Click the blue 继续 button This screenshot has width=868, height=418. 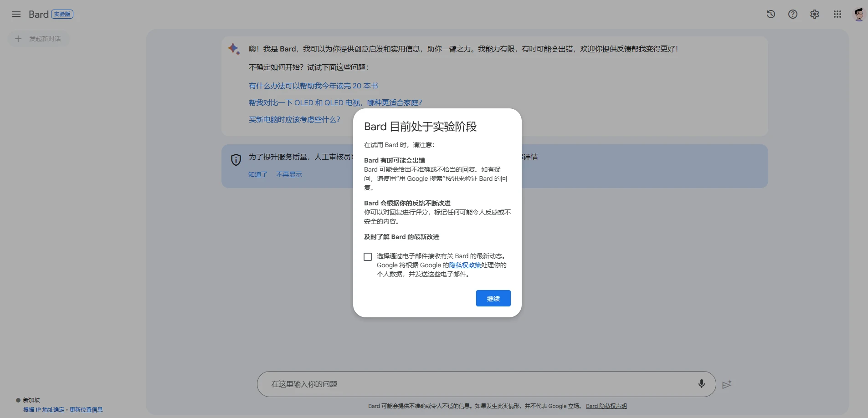click(x=493, y=298)
